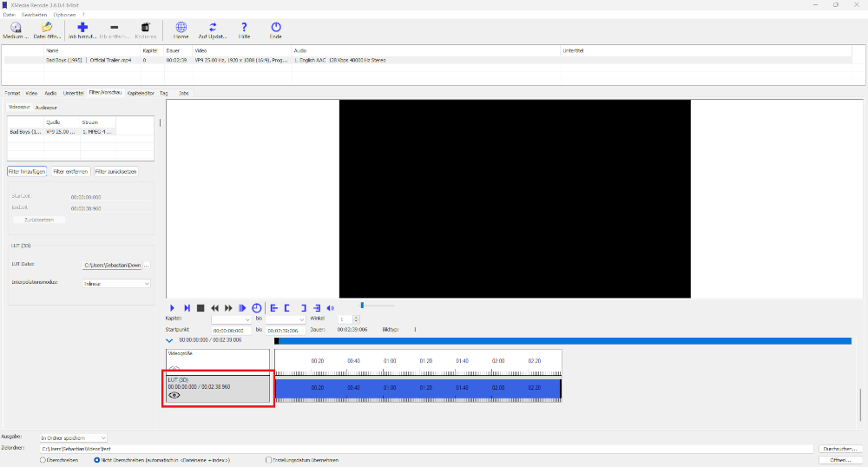The height and width of the screenshot is (467, 868).
Task: Open a disc with the Medium icon
Action: pos(16,28)
